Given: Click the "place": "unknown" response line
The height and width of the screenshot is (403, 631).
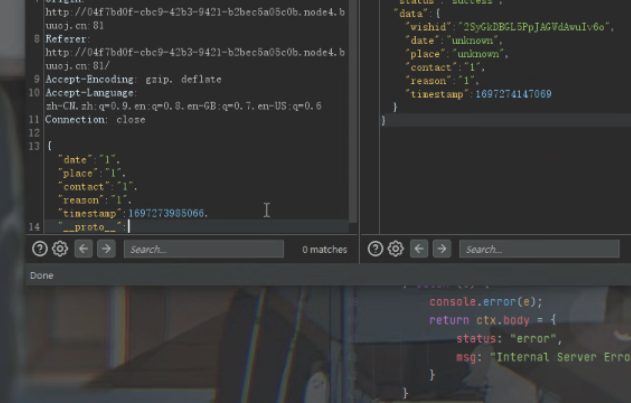Looking at the screenshot, I should pyautogui.click(x=457, y=54).
